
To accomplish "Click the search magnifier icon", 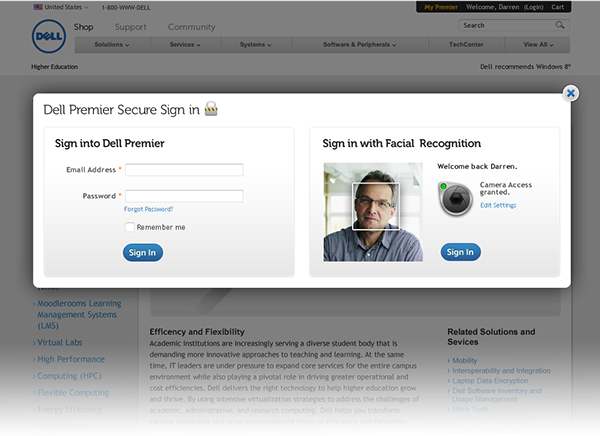I will click(x=560, y=25).
